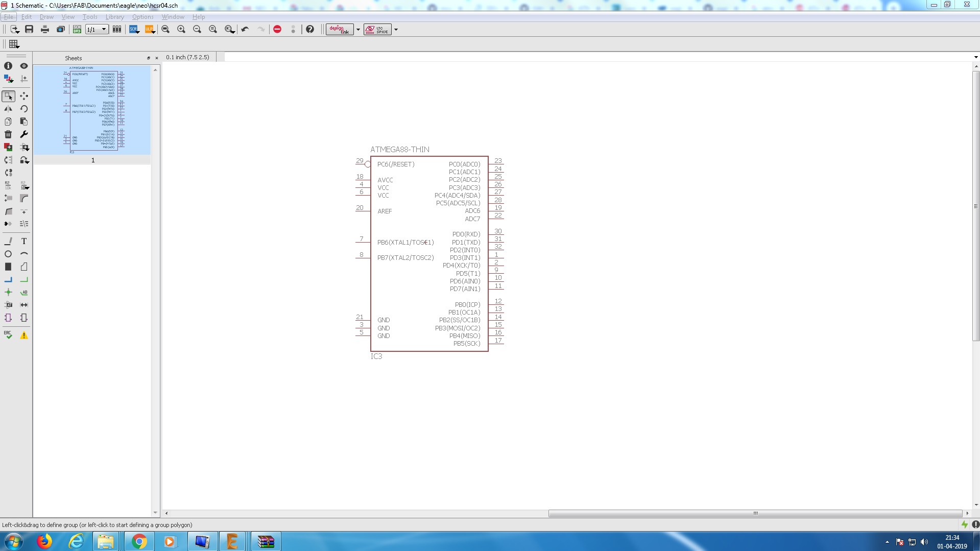Select the Text tool

pyautogui.click(x=24, y=241)
